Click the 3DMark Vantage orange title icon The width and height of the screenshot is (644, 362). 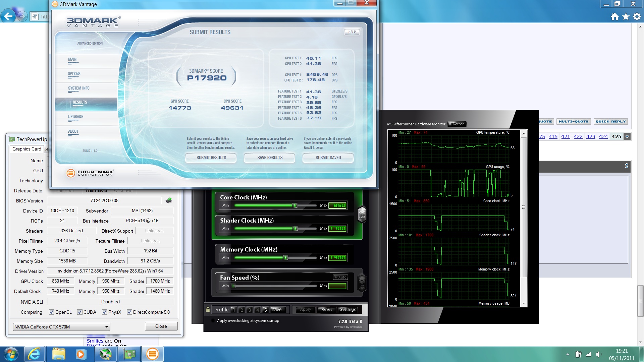tap(55, 4)
